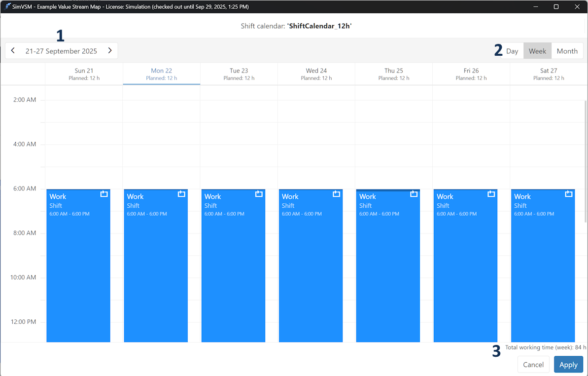Click the recurrence icon on Sunday's Work shift
The width and height of the screenshot is (588, 376).
(x=104, y=194)
